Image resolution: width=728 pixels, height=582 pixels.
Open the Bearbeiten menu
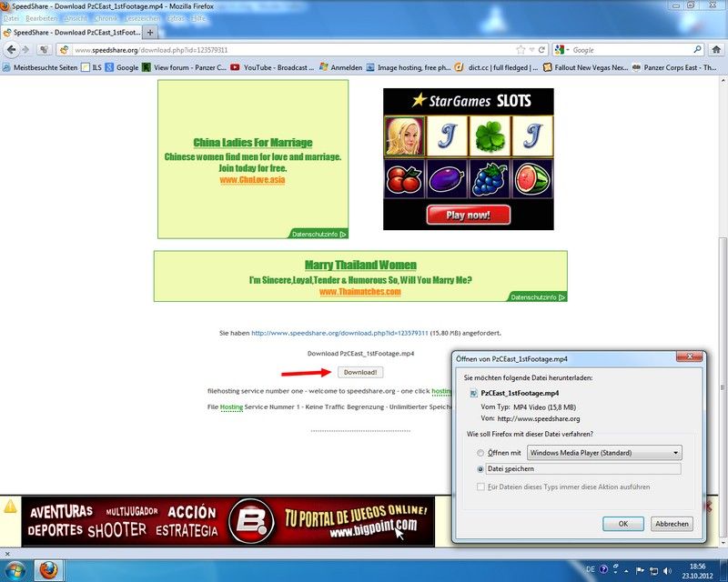click(x=42, y=18)
